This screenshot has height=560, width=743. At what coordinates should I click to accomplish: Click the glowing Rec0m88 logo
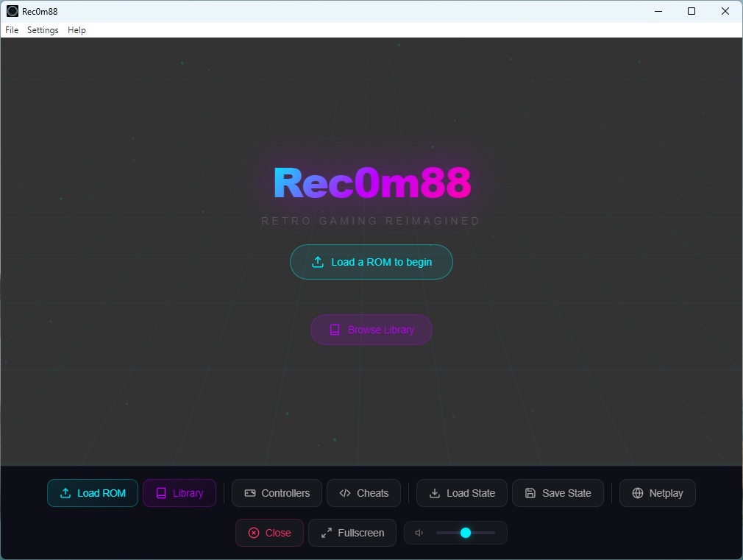click(x=371, y=183)
